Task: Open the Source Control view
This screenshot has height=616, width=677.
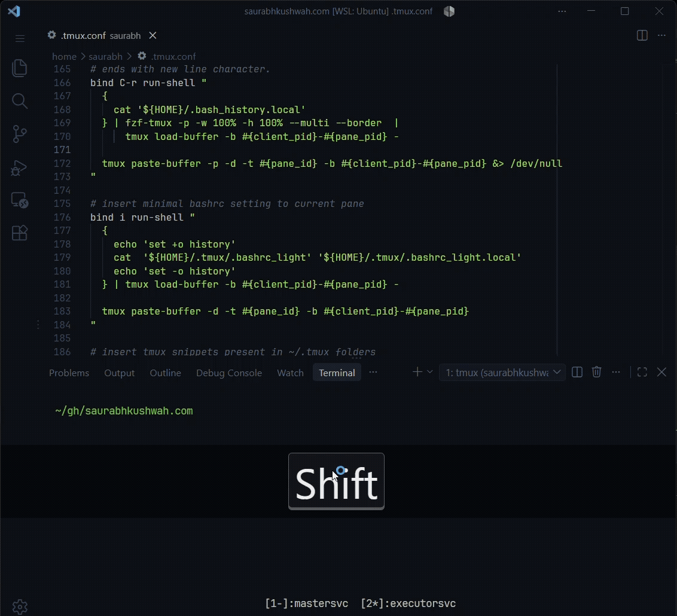Action: coord(19,134)
